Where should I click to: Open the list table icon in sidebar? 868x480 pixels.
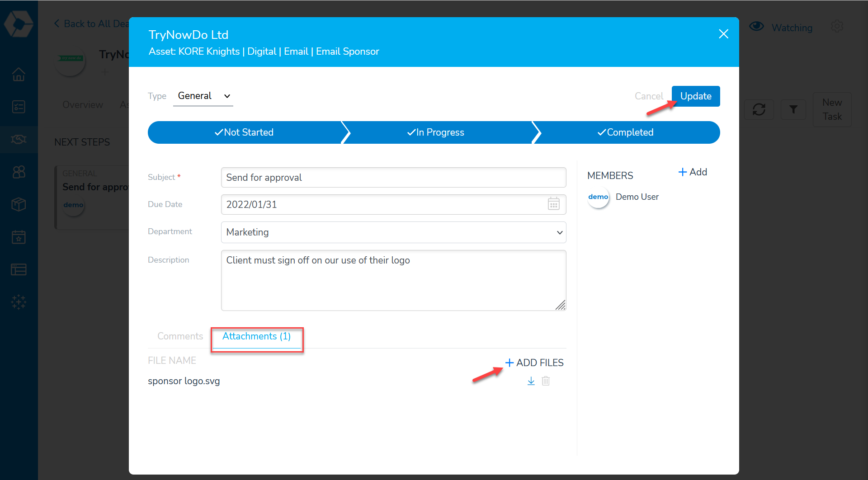click(x=19, y=269)
